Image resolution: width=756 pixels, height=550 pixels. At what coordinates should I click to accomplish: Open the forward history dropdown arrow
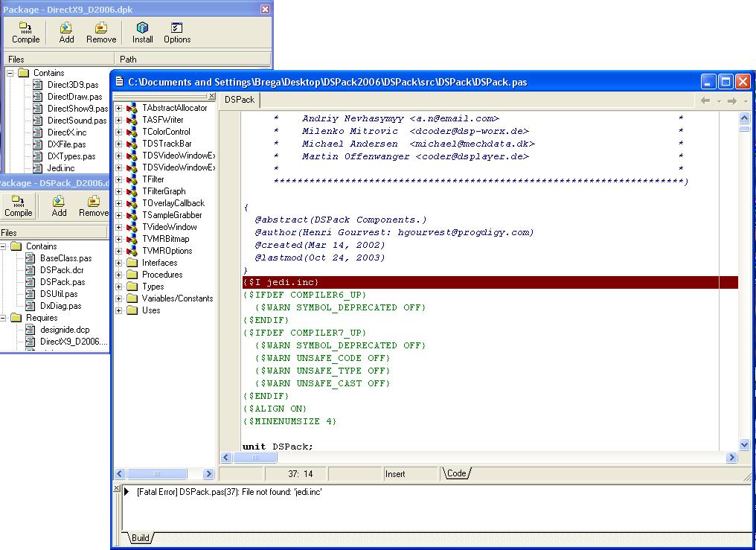746,101
